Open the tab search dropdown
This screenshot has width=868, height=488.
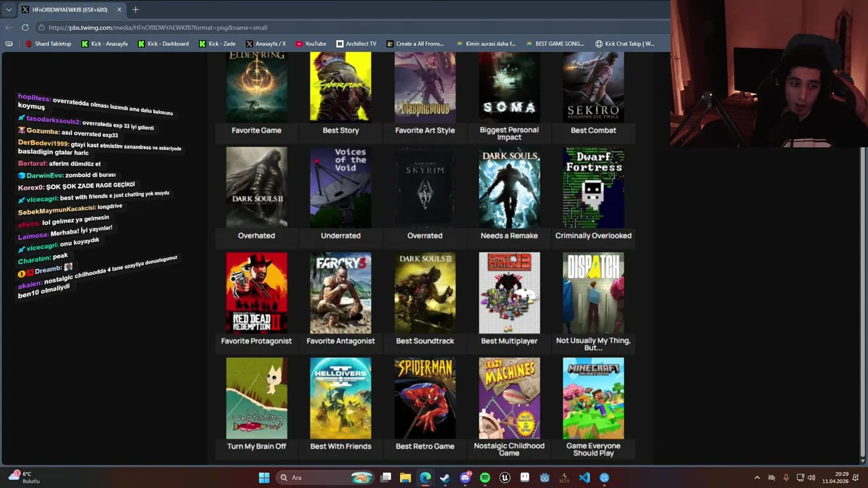(9, 9)
